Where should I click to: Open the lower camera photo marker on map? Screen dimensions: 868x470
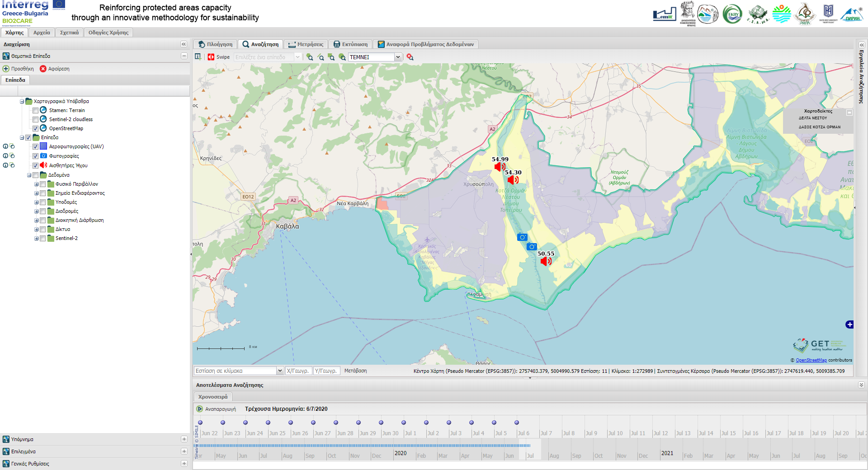click(x=532, y=247)
